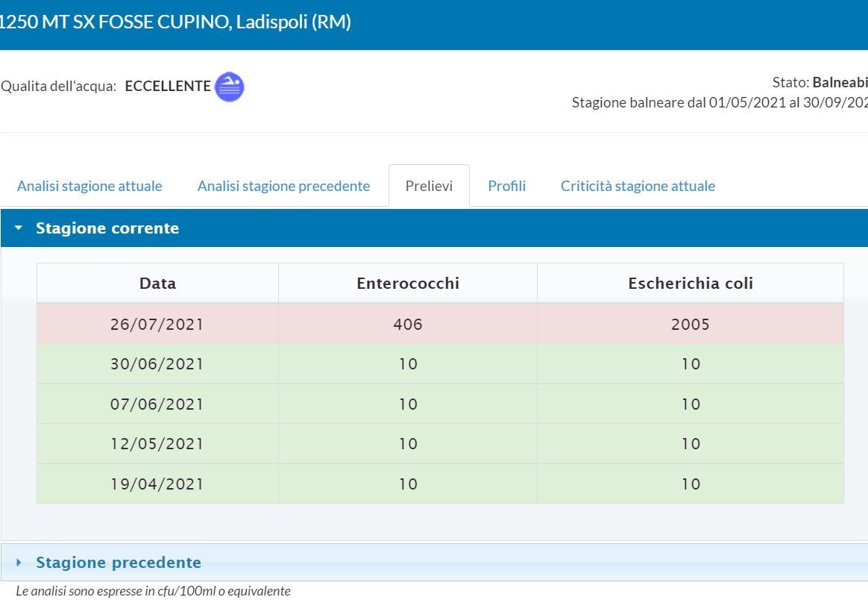The width and height of the screenshot is (868, 600).
Task: Select the date cell 12/05/2021
Action: pyautogui.click(x=157, y=444)
